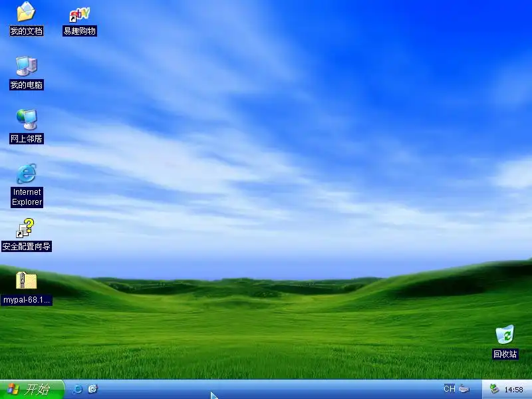Viewport: 532px width, 399px height.
Task: Click the 我的文档 icon label text
Action: 27,31
